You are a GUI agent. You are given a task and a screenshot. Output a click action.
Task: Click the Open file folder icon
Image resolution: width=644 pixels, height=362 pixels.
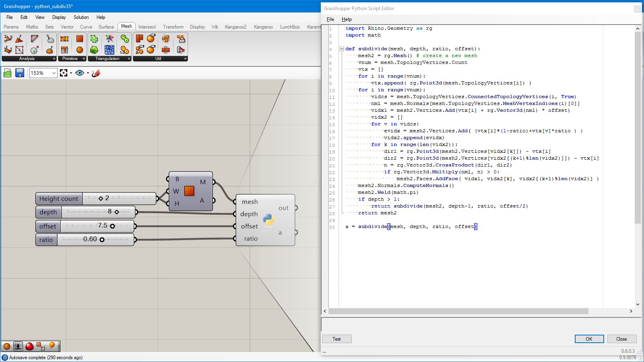(7, 73)
